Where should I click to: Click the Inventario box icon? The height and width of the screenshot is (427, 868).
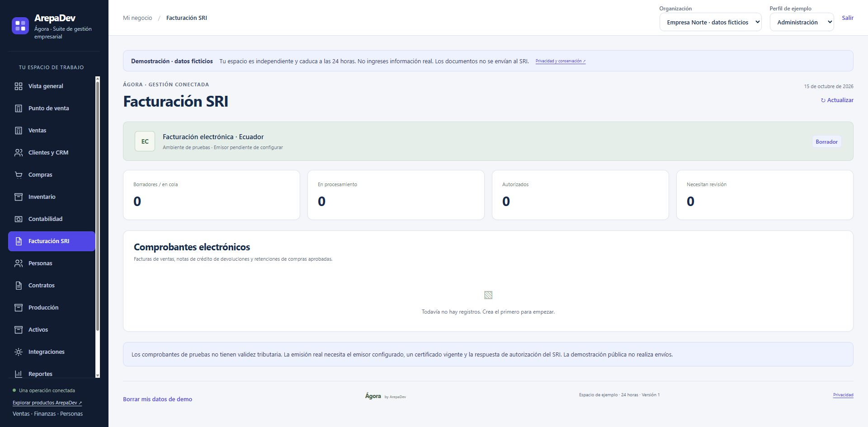pos(19,197)
